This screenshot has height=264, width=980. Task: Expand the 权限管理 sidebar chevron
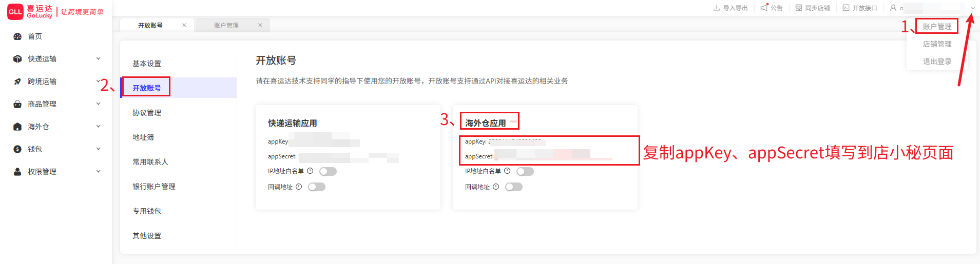coord(98,172)
